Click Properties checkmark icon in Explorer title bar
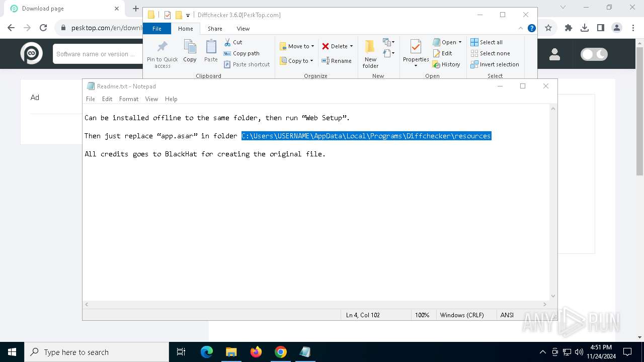The width and height of the screenshot is (644, 362). (168, 15)
